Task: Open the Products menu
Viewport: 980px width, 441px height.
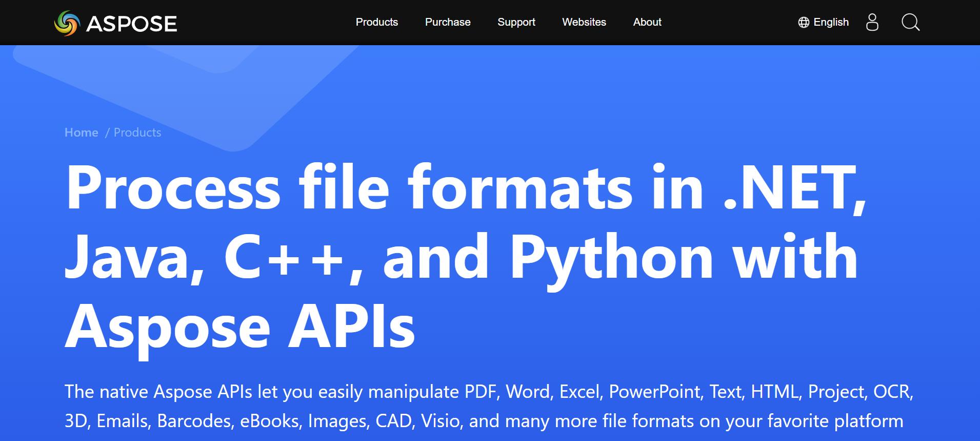Action: [377, 22]
